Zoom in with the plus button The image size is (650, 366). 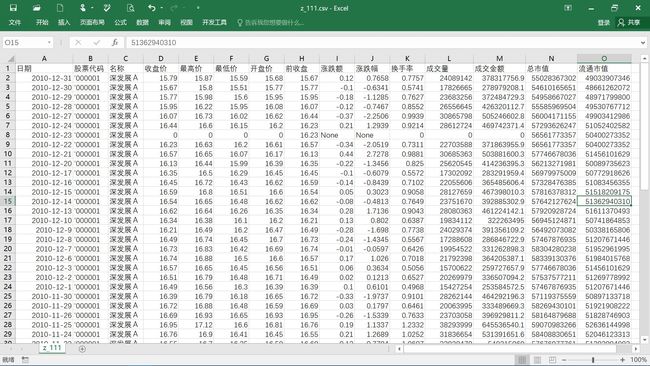point(623,360)
